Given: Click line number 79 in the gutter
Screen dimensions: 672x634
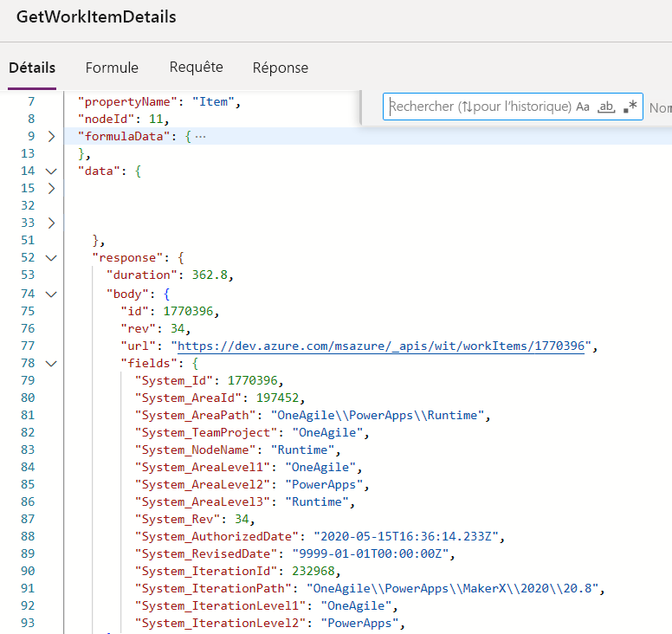Looking at the screenshot, I should pyautogui.click(x=28, y=380).
